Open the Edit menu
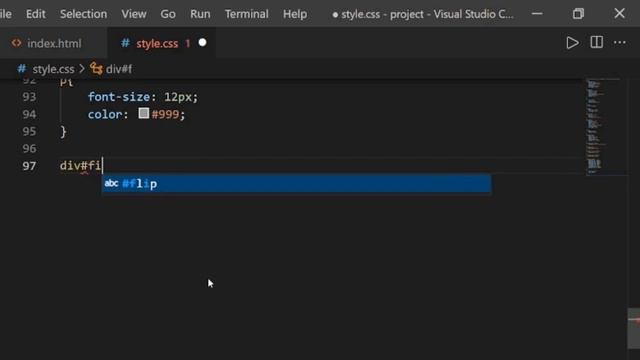 [x=36, y=14]
